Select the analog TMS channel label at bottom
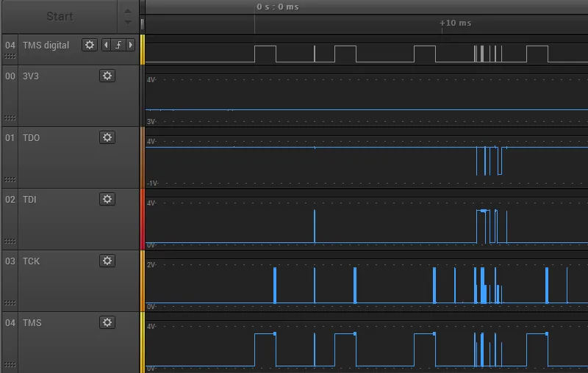Image resolution: width=588 pixels, height=373 pixels. [x=32, y=323]
